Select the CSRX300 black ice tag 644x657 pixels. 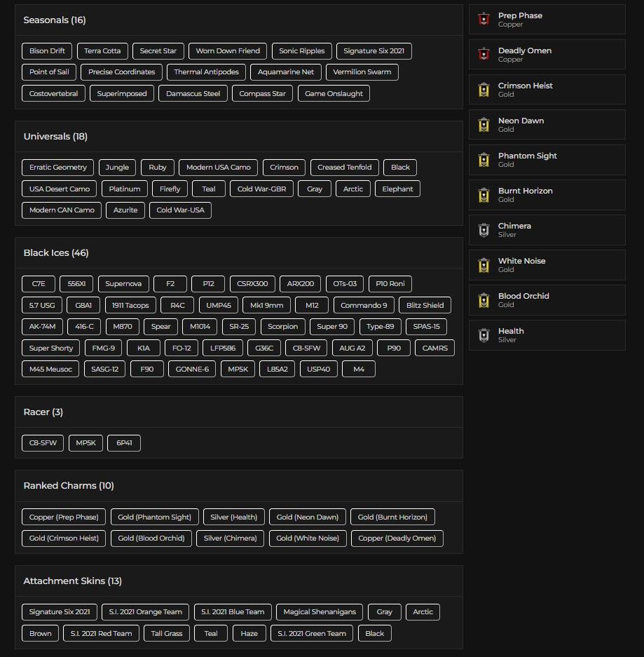pyautogui.click(x=252, y=284)
